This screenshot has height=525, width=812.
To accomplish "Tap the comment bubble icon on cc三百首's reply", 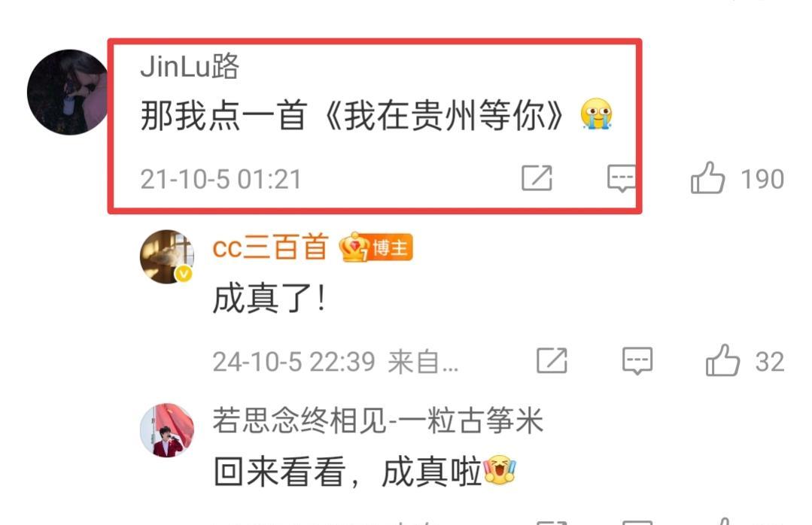I will 637,361.
